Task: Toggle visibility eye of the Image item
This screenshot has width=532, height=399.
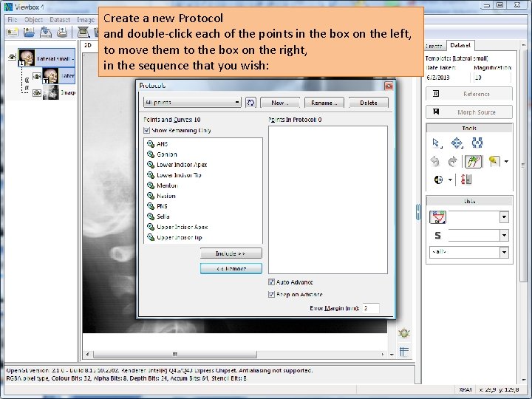Action: coord(37,92)
